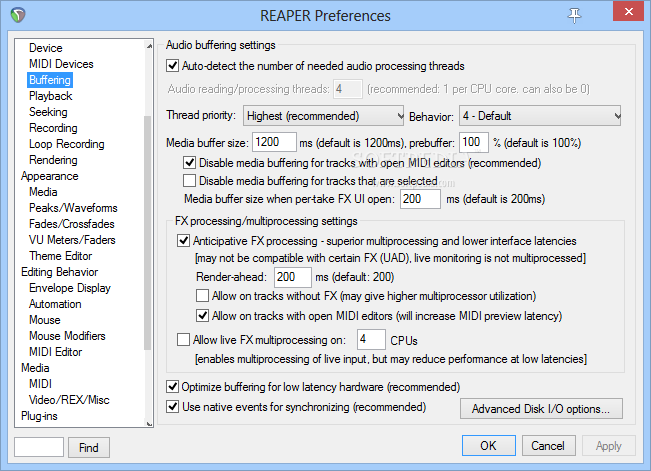Click the prebuffer percentage field (100)
This screenshot has width=651, height=471.
473,142
